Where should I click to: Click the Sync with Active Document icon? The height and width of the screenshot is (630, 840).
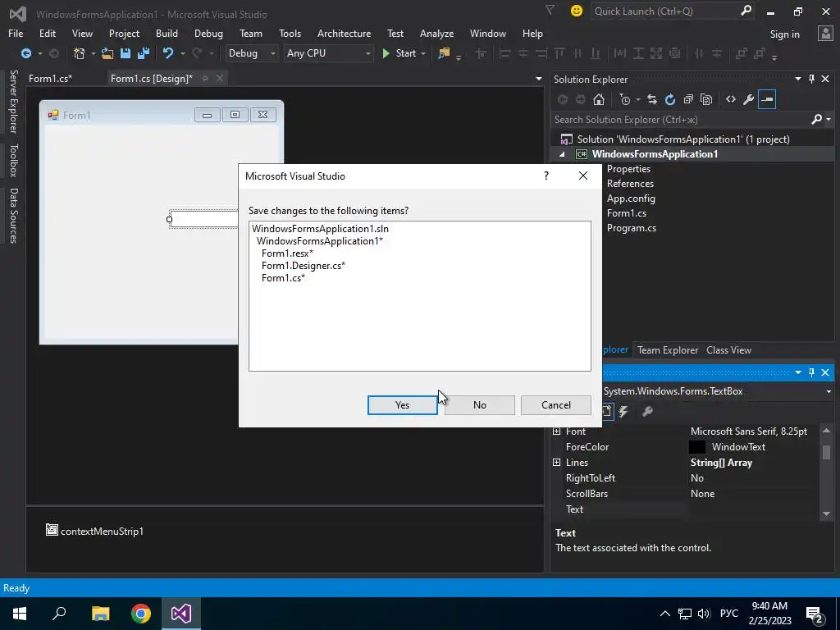pos(652,99)
